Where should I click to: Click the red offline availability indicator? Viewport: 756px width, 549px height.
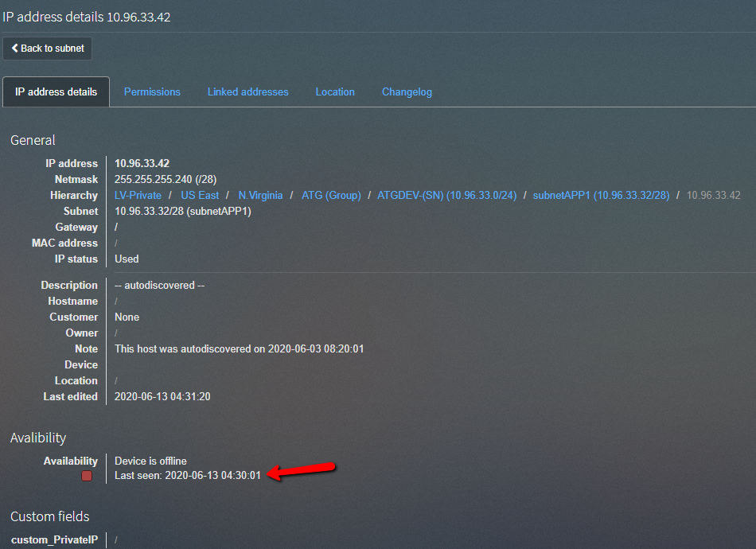[87, 476]
